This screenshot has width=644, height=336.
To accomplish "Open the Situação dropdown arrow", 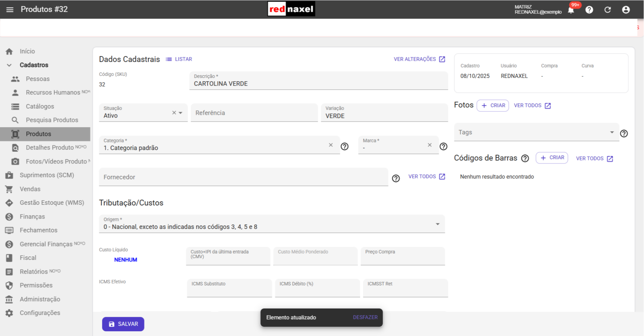I will (180, 113).
